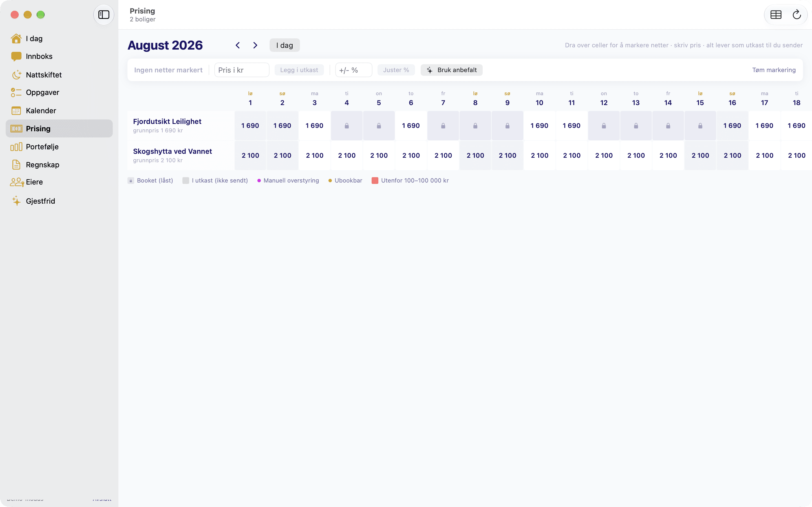Open Gjestfrid sparkle icon
Viewport: 812px width, 507px height.
[x=16, y=201]
